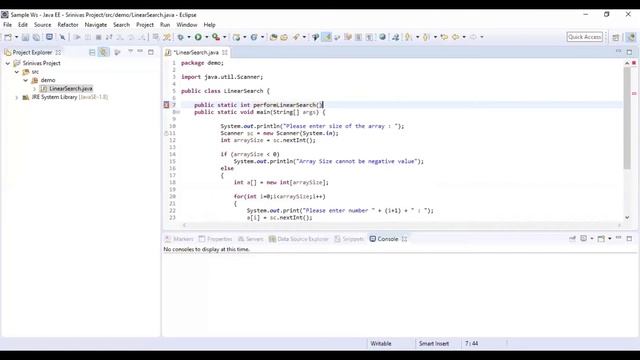Screen dimensions: 640x360
Task: Toggle Use Step Filters
Action: point(167,37)
